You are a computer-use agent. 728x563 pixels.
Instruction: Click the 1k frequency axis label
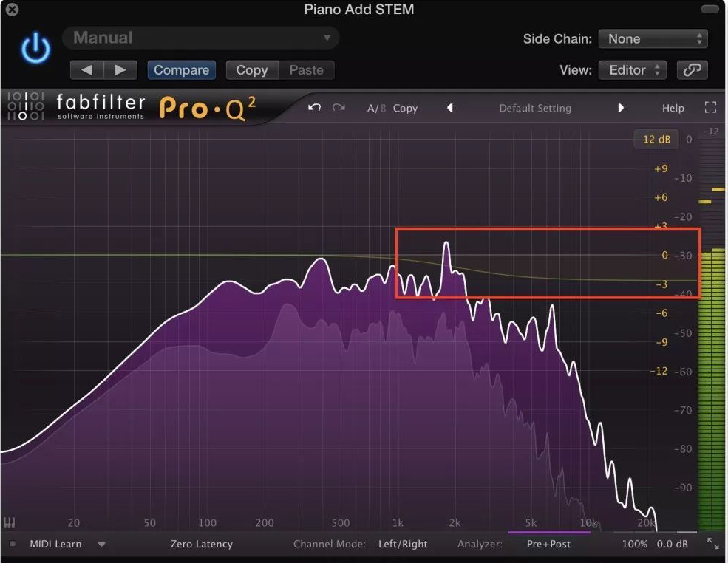click(398, 522)
